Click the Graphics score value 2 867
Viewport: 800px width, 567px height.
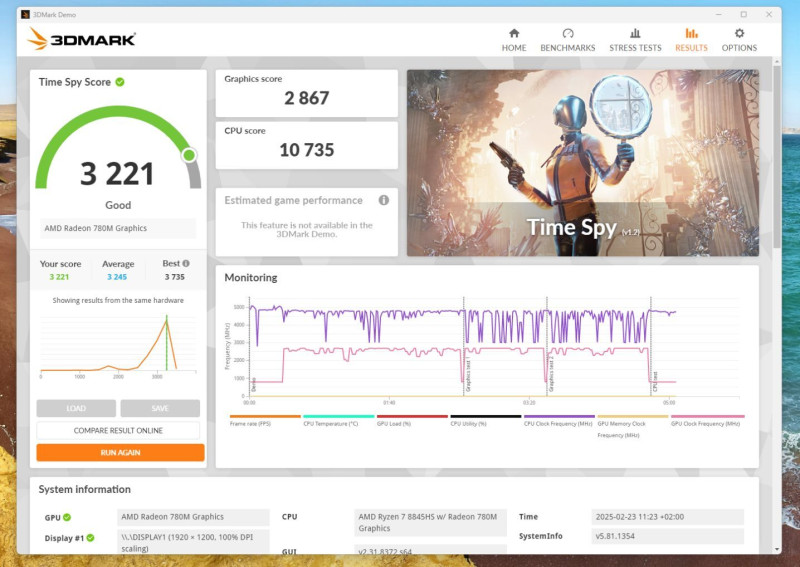pyautogui.click(x=307, y=98)
